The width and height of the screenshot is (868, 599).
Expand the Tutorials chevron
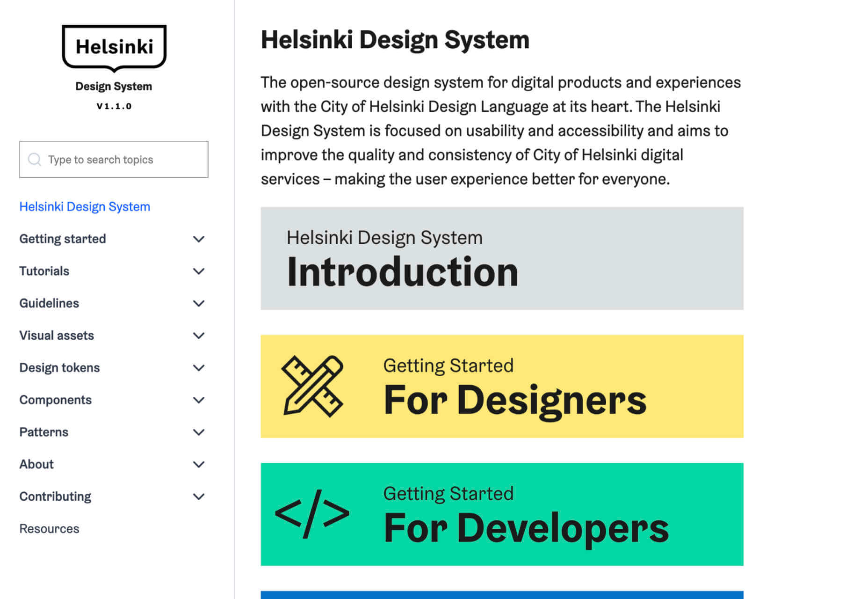(199, 271)
